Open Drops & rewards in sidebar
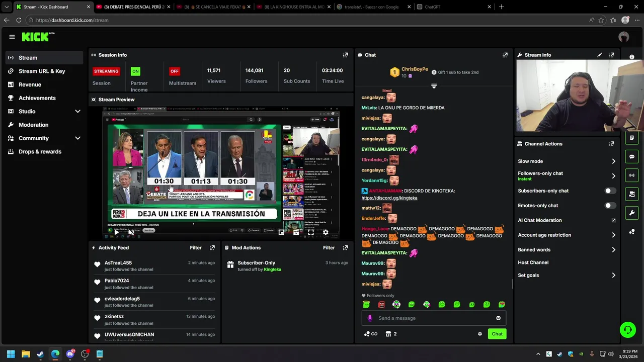Viewport: 644px width, 362px height. [44, 152]
